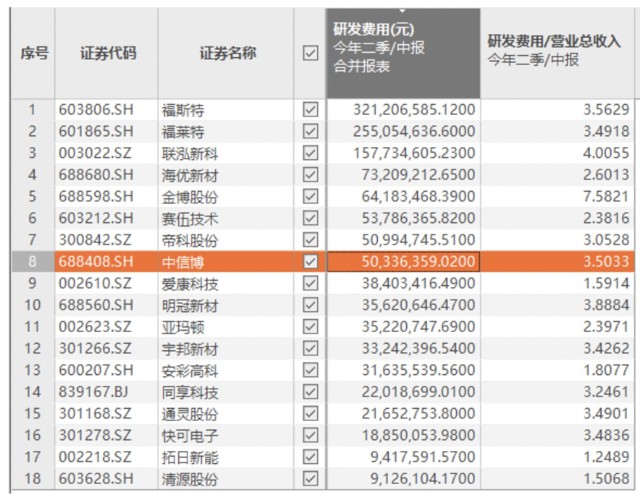
Task: Toggle checkbox beside 同享科技
Action: coord(310,392)
